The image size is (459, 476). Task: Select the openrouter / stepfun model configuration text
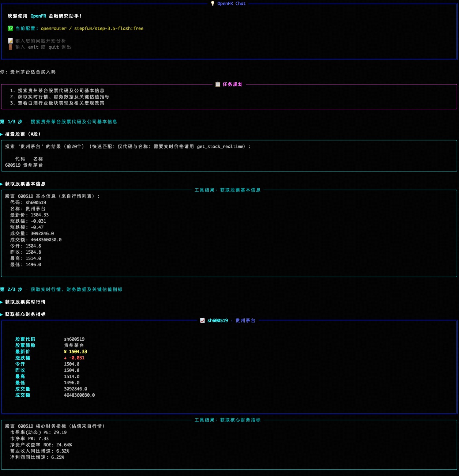(92, 28)
